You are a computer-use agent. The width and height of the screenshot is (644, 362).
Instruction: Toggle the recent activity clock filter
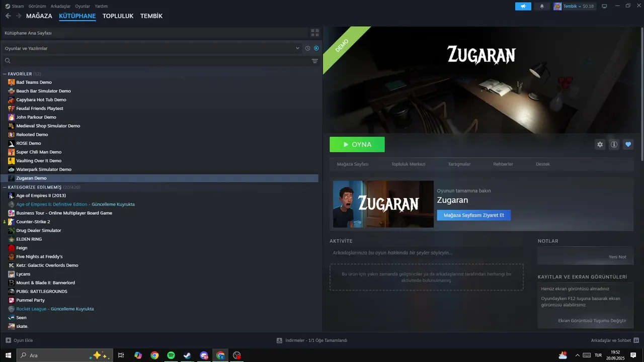[307, 48]
